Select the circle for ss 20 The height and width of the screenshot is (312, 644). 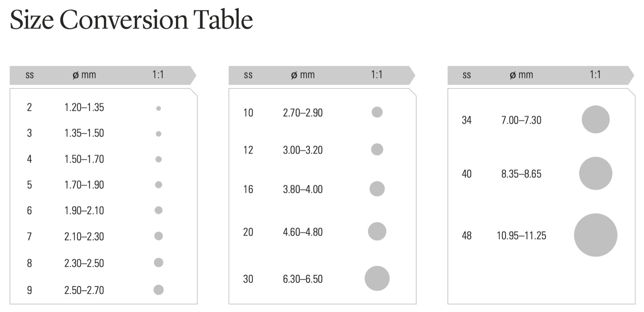pyautogui.click(x=377, y=231)
